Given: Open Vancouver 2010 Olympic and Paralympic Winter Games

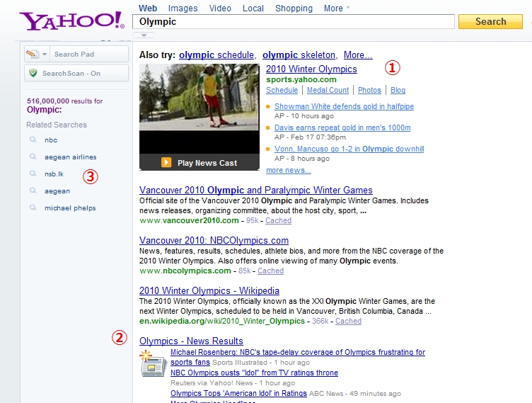Looking at the screenshot, I should (256, 190).
